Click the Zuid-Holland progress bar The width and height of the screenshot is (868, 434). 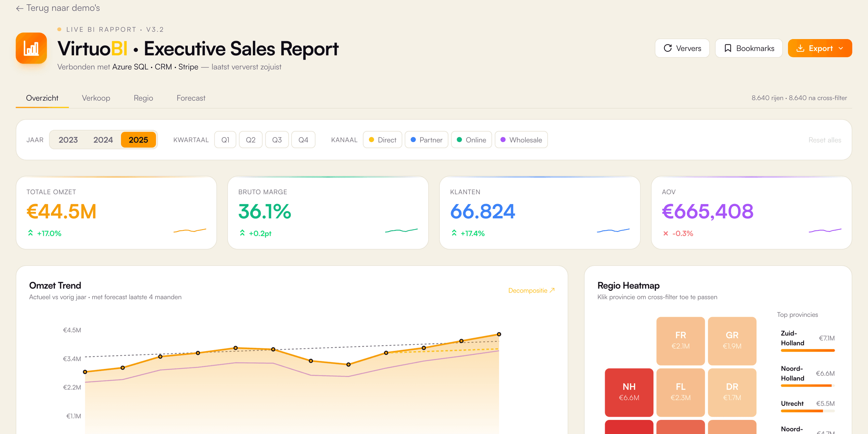808,350
